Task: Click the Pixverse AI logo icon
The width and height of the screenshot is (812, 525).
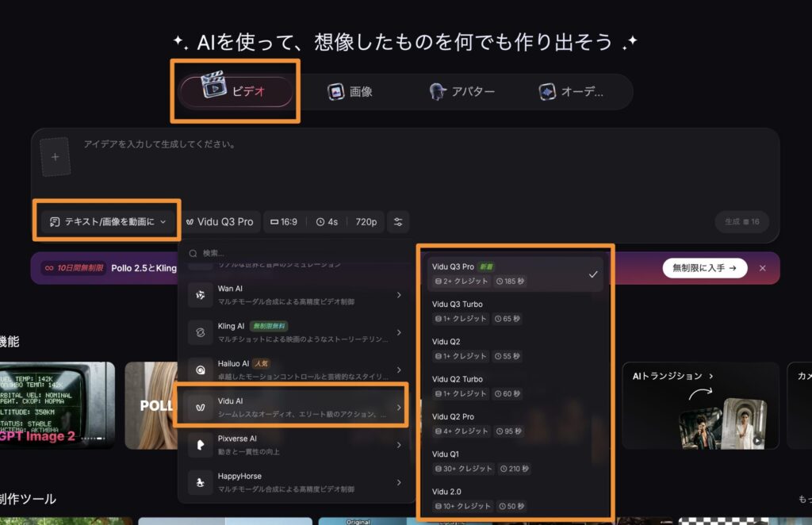Action: coord(200,445)
